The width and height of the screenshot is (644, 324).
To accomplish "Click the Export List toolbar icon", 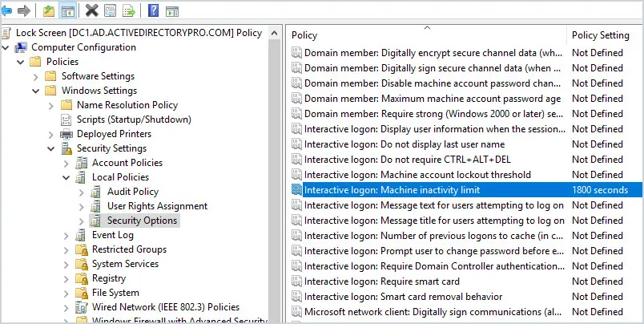I will (x=128, y=10).
